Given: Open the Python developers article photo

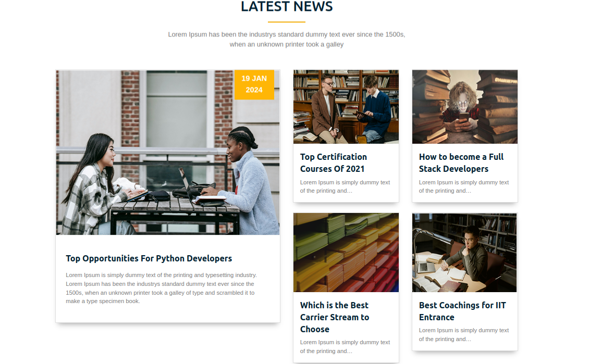Looking at the screenshot, I should pyautogui.click(x=168, y=153).
